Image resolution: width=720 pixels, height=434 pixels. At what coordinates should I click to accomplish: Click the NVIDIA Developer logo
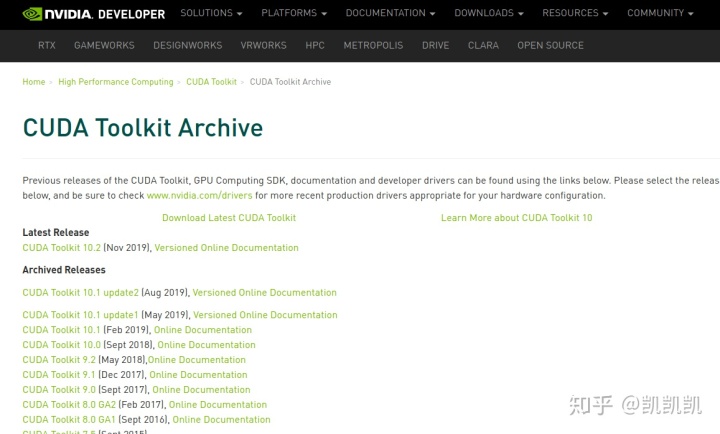tap(94, 14)
